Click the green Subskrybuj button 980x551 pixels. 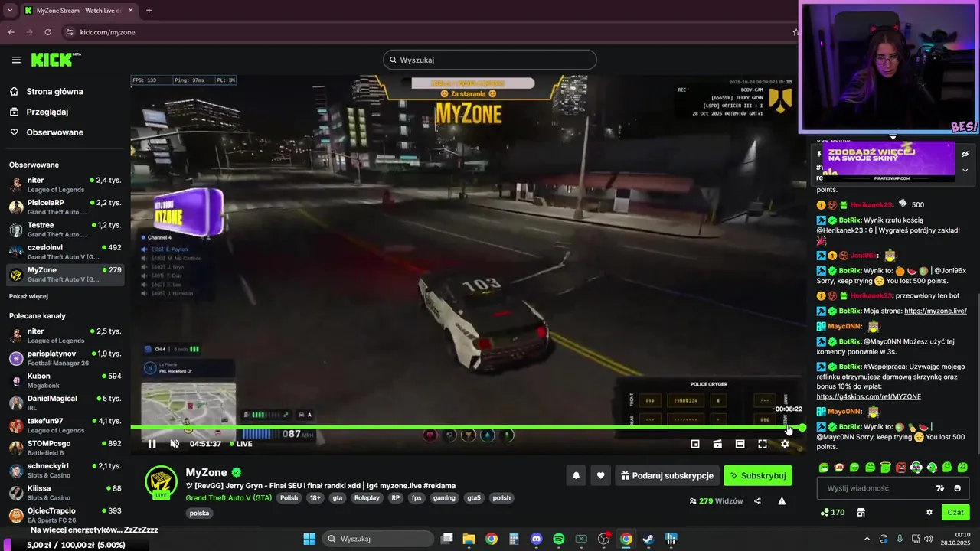[758, 476]
